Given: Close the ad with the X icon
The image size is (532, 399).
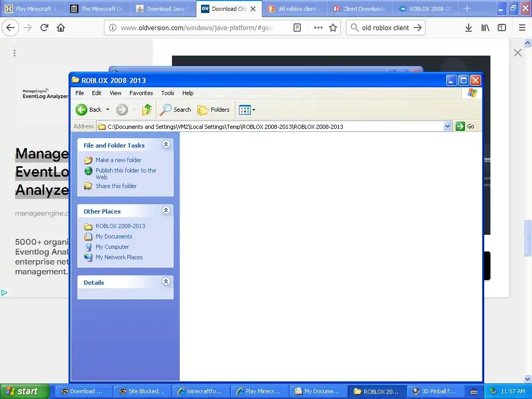Looking at the screenshot, I should point(517,52).
